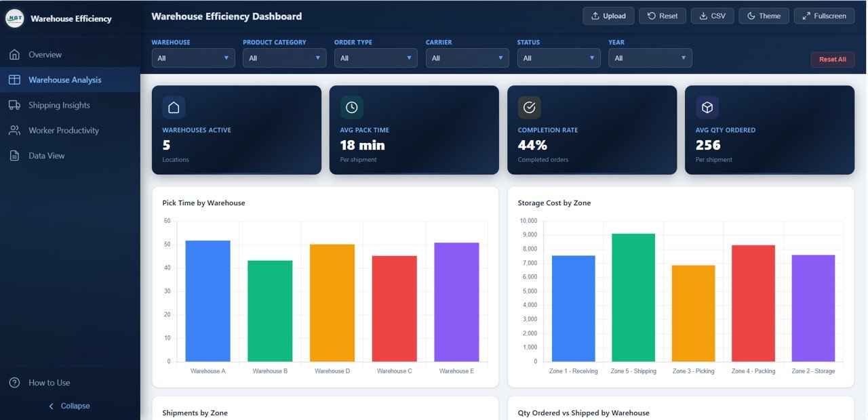Toggle the dashboard Theme
This screenshot has height=420, width=868.
click(x=764, y=16)
